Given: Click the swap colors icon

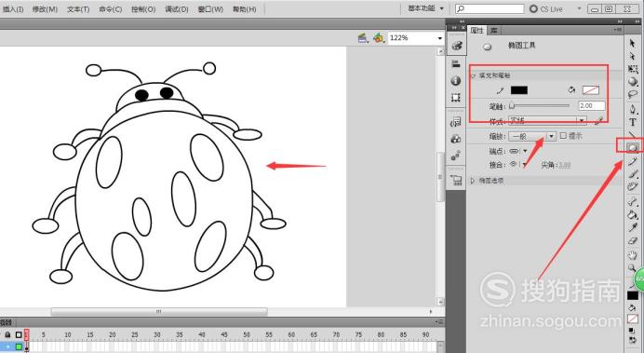Looking at the screenshot, I should pos(632,340).
